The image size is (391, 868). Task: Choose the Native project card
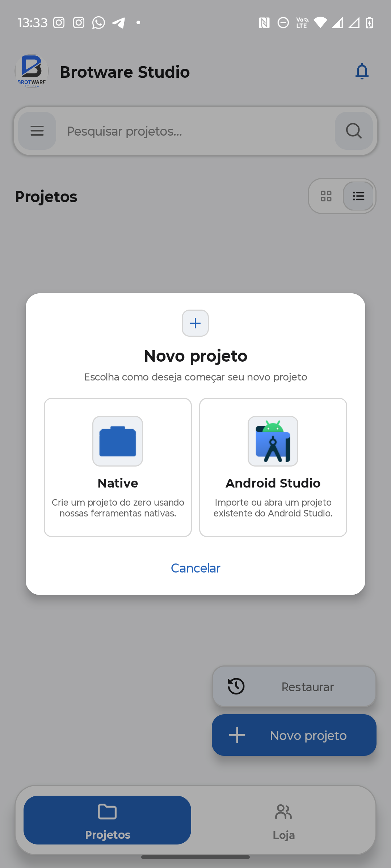click(x=118, y=467)
